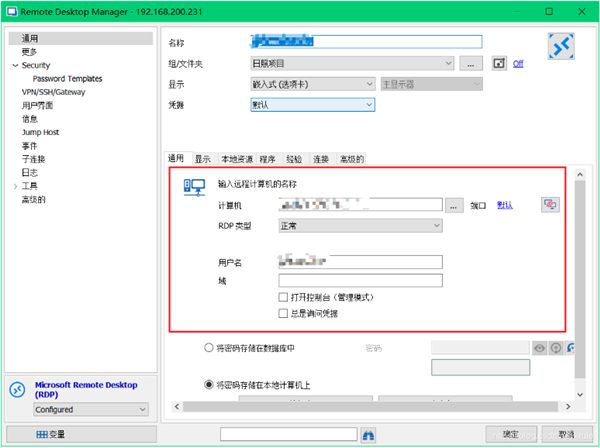Viewport: 600px width, 448px height.
Task: Select 将密码存储在本地计算机上 radio option
Action: point(209,384)
